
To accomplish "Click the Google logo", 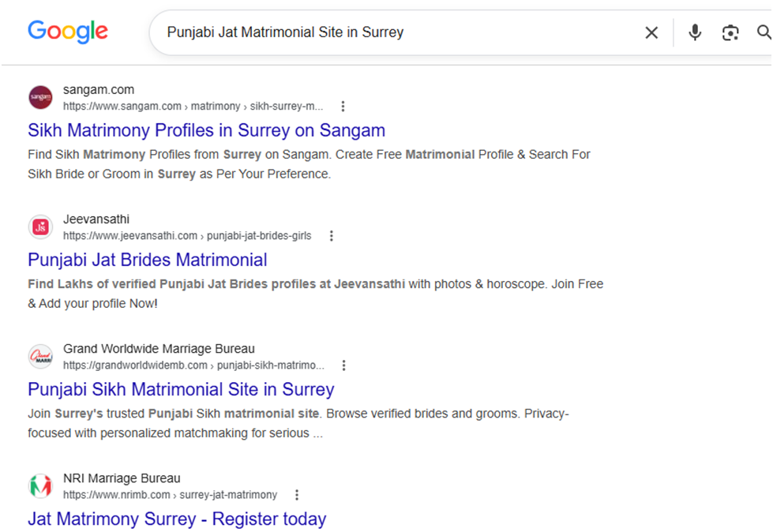I will (x=68, y=32).
